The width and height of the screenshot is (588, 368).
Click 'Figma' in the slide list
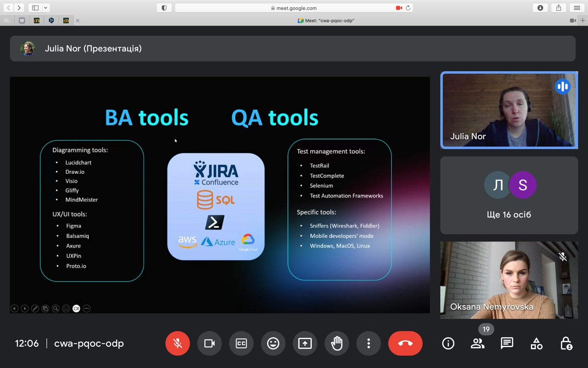click(x=74, y=226)
